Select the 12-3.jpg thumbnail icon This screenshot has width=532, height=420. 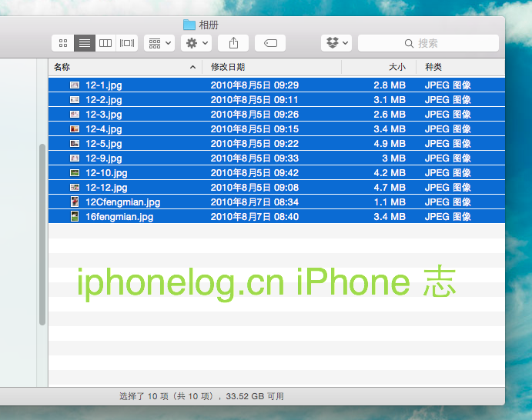tap(75, 115)
